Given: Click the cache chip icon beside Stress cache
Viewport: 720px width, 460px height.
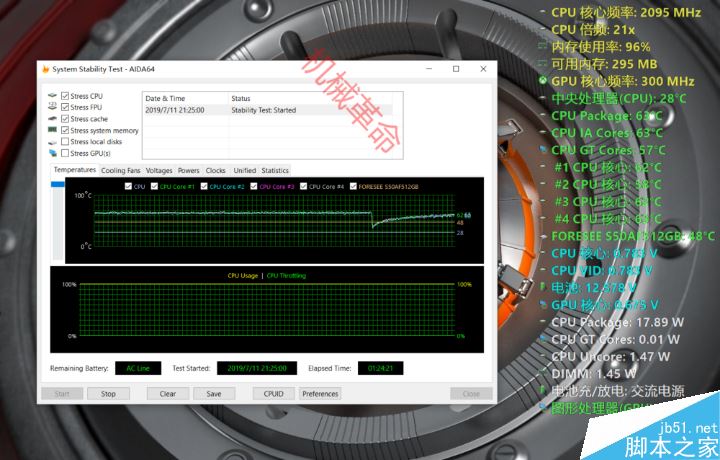Looking at the screenshot, I should (52, 118).
